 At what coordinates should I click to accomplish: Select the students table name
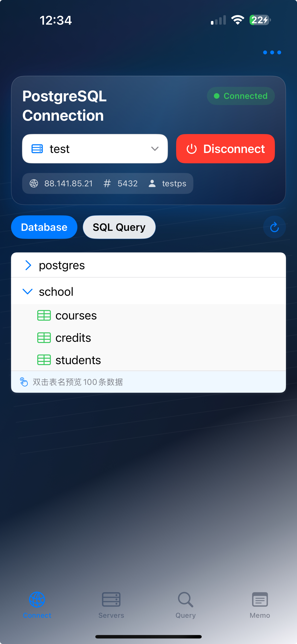click(78, 360)
